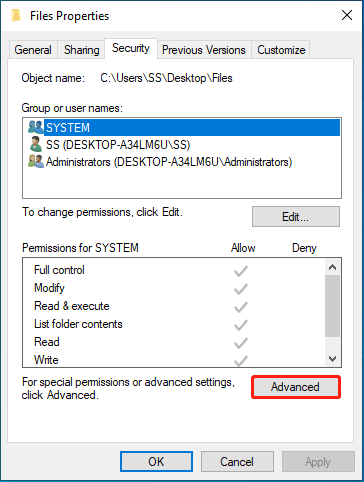Click the permissions list scroll up arrow
This screenshot has width=364, height=482.
click(332, 267)
